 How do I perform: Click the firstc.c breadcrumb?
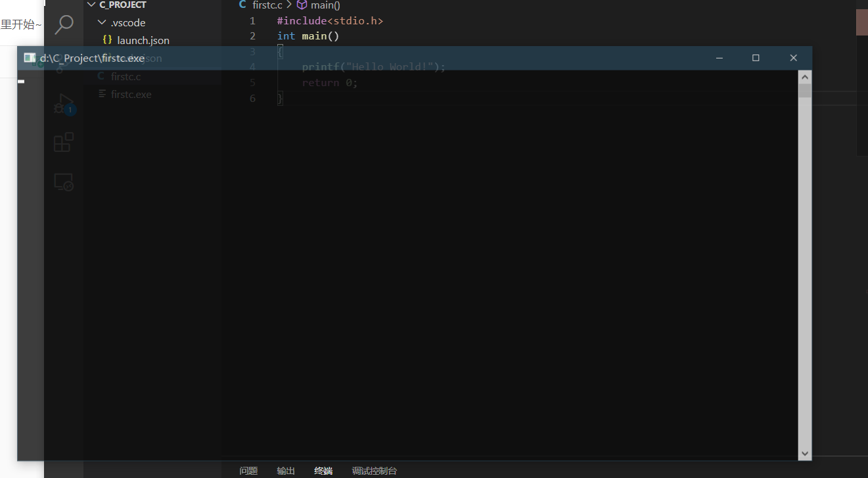coord(267,5)
